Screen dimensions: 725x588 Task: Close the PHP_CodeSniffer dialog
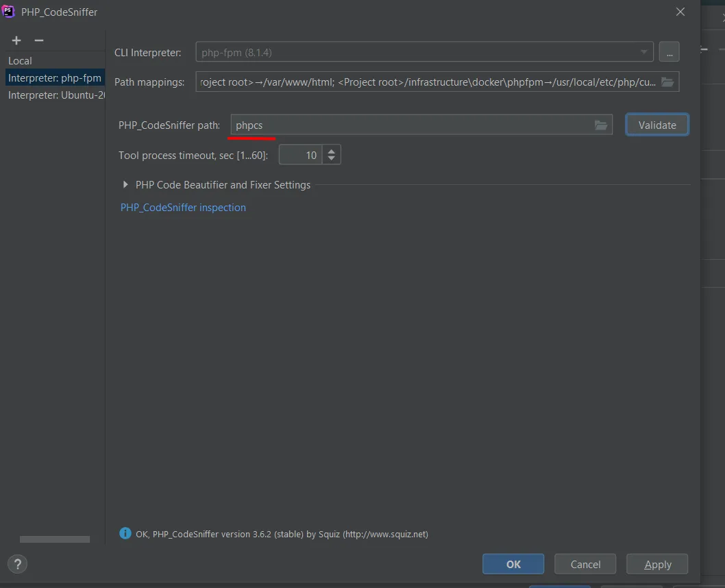tap(680, 12)
